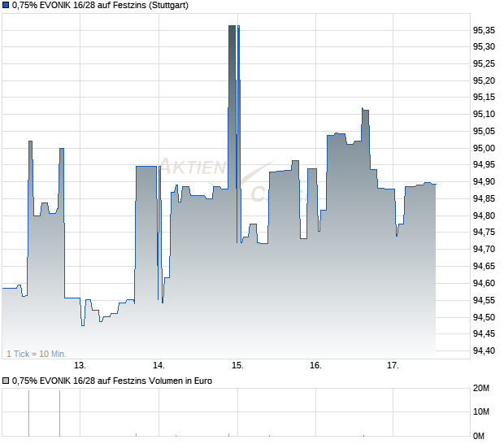Click the price axis label 95,35

coord(484,31)
